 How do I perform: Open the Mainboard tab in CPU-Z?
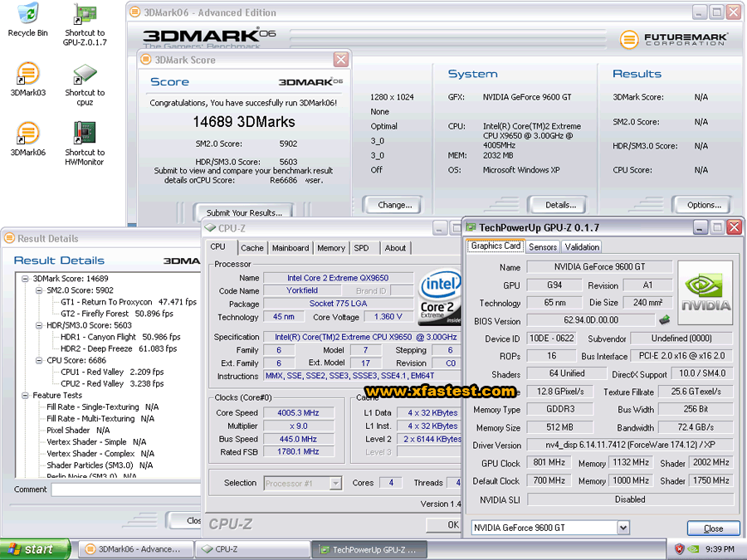tap(290, 248)
